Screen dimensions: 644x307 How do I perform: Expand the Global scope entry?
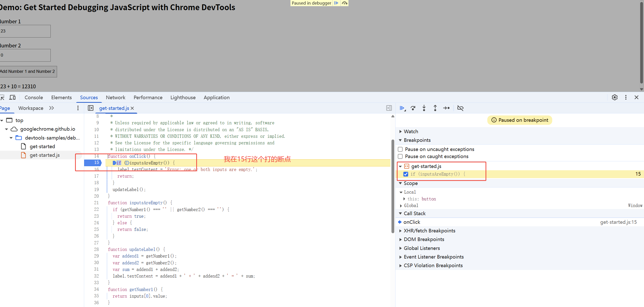click(411, 206)
